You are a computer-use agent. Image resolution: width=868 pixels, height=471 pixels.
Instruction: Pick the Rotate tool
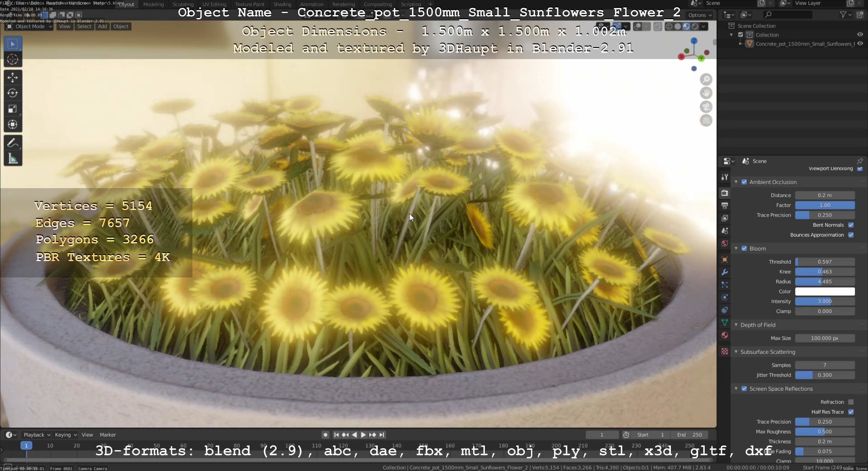click(13, 93)
